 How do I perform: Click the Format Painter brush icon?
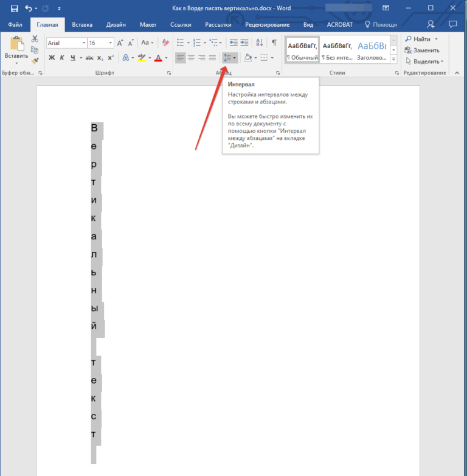(x=35, y=61)
